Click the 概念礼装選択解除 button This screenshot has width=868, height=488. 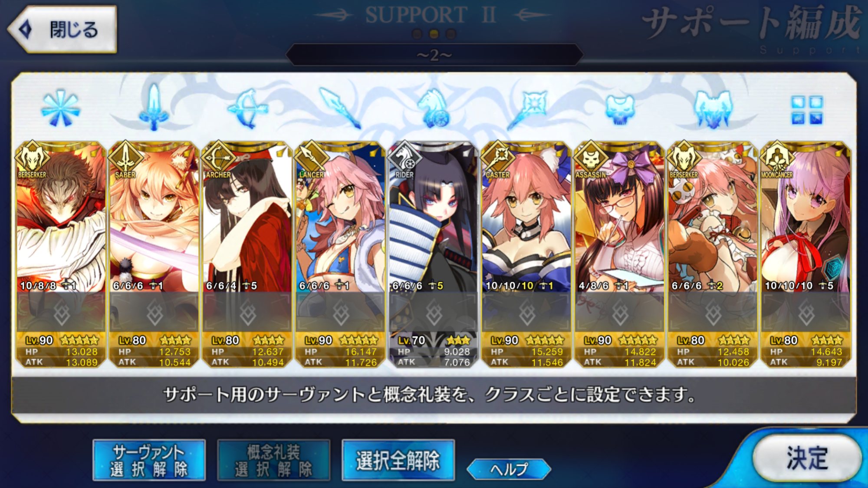point(273,460)
